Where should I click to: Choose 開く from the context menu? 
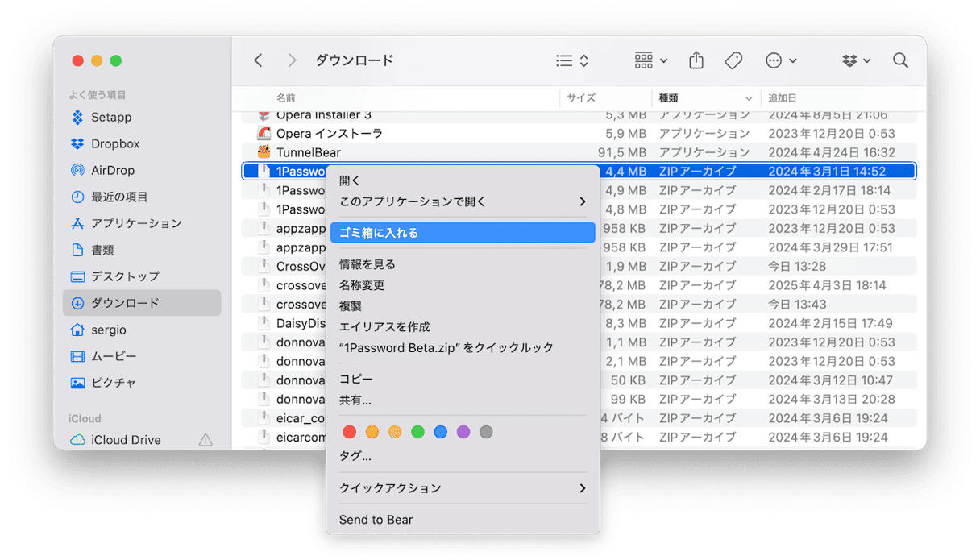[x=463, y=180]
